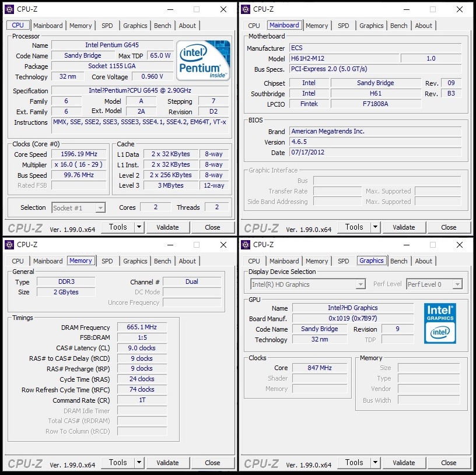Viewport: 476px width, 475px height.
Task: Click the DRAM Frequency value '665.1 MHz'
Action: pyautogui.click(x=142, y=327)
